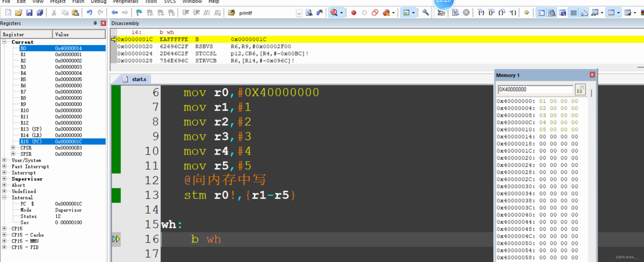The width and height of the screenshot is (644, 262).
Task: Click the Value column header
Action: [79, 34]
